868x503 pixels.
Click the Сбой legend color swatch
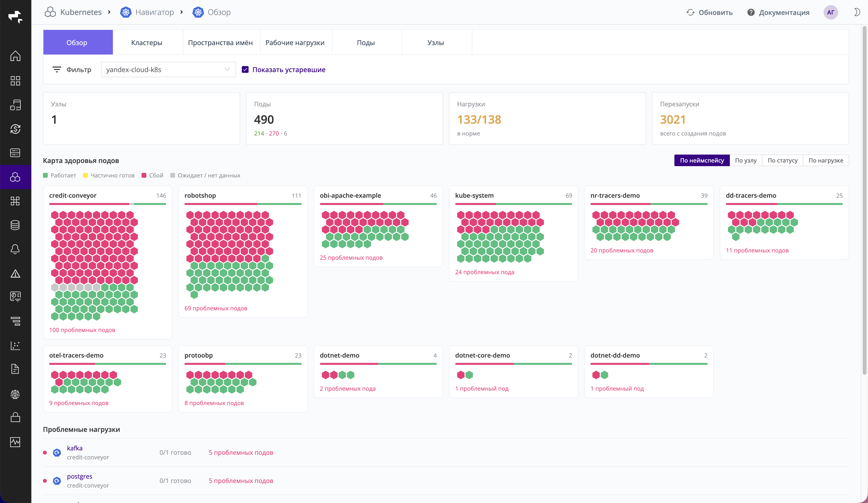[144, 175]
